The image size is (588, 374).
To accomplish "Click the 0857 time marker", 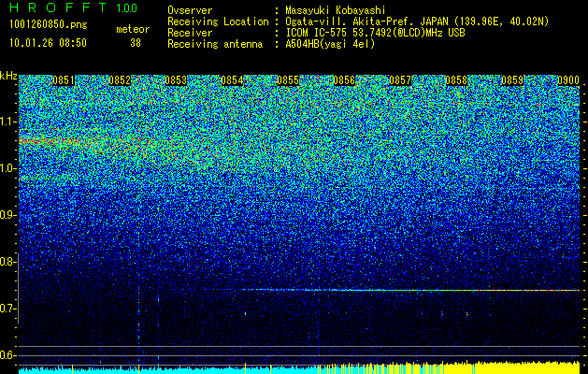I will pos(400,80).
